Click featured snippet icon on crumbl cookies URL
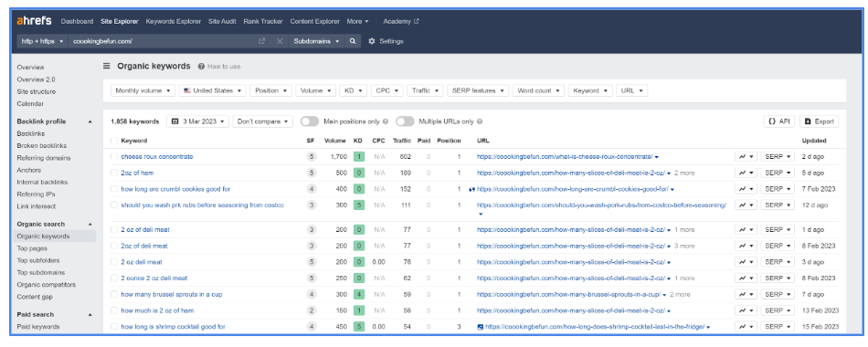 (471, 189)
